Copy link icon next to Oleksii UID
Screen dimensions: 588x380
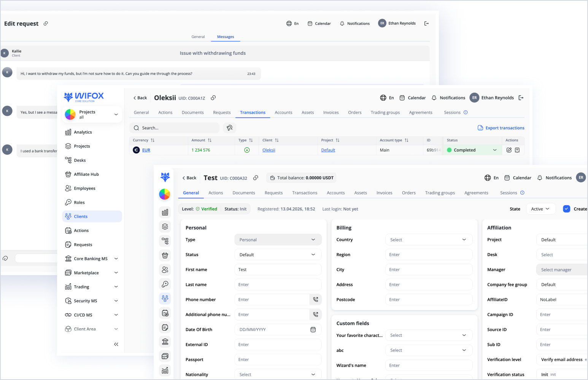click(213, 98)
